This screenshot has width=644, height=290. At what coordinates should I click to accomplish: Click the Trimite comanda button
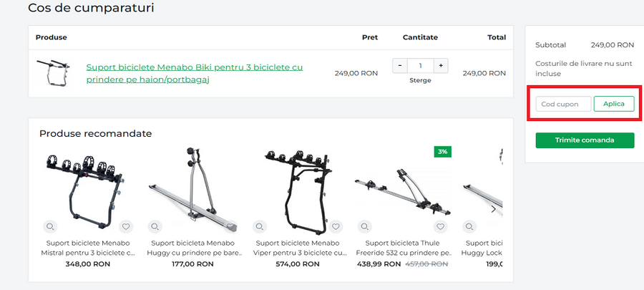585,140
